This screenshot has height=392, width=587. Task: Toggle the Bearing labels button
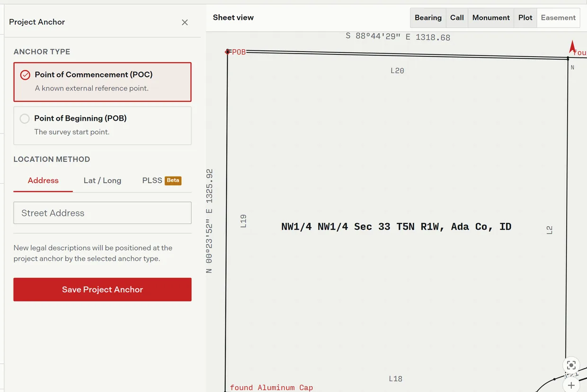pos(428,18)
